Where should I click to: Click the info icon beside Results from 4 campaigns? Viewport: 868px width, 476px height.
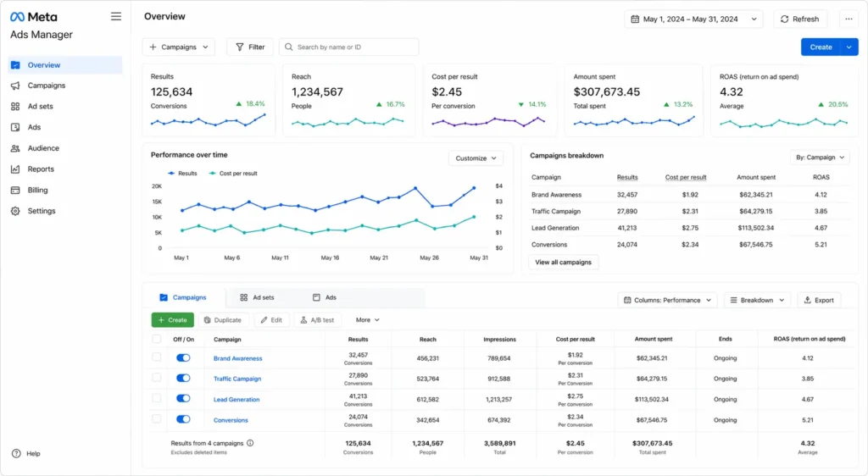point(250,443)
